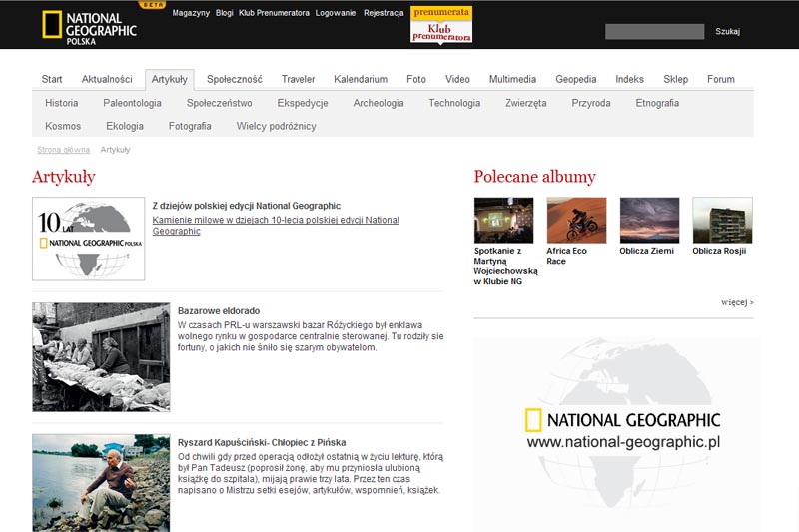Image resolution: width=799 pixels, height=532 pixels.
Task: Focus the search input field
Action: (x=655, y=32)
